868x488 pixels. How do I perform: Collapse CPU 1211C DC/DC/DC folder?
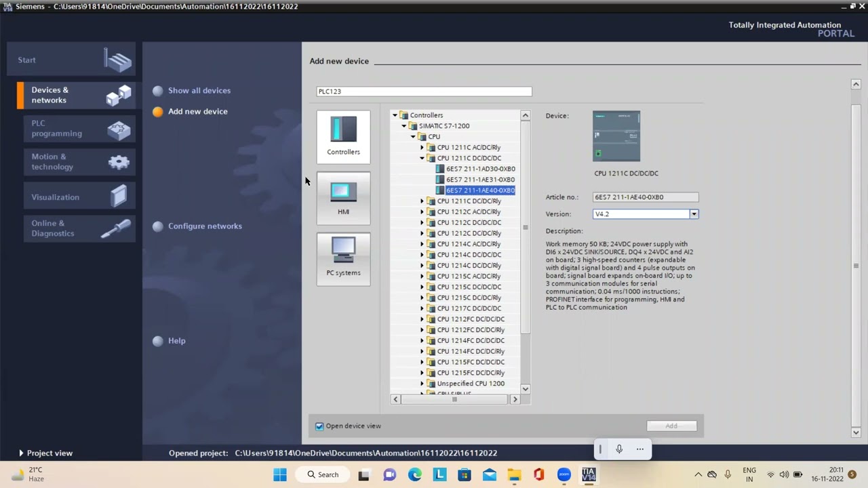click(x=422, y=158)
